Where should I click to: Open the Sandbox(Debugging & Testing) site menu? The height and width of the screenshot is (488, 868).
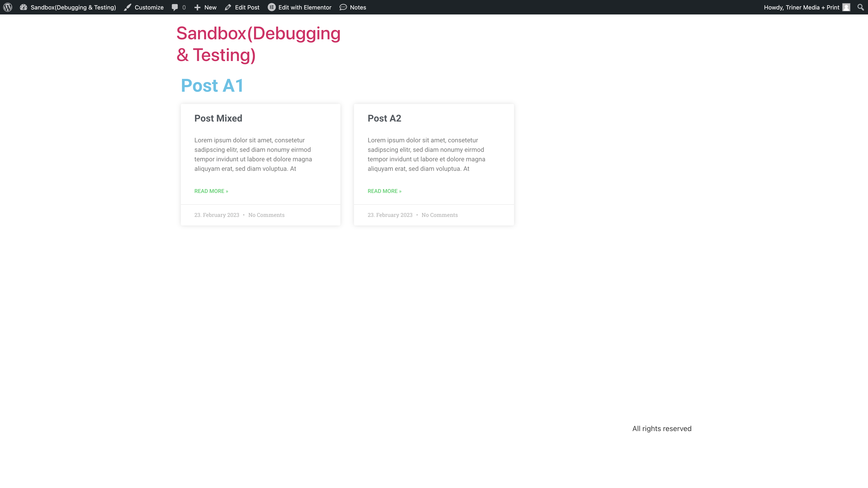pos(73,7)
